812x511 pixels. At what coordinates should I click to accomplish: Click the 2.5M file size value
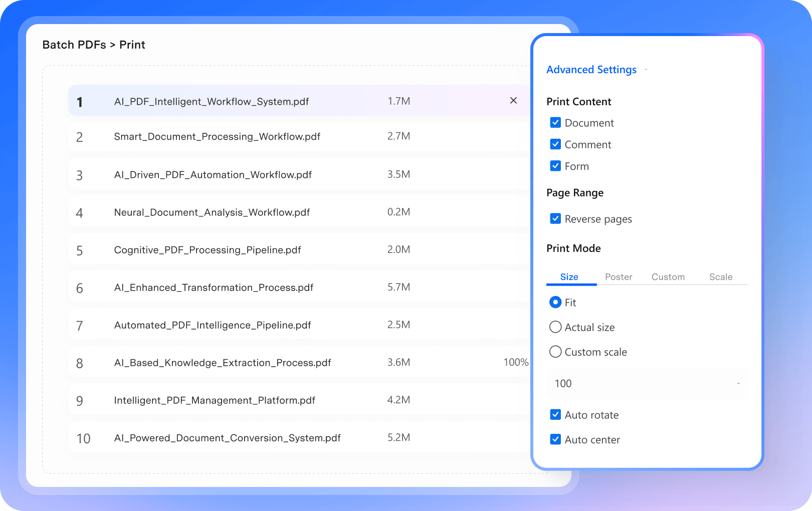tap(398, 325)
